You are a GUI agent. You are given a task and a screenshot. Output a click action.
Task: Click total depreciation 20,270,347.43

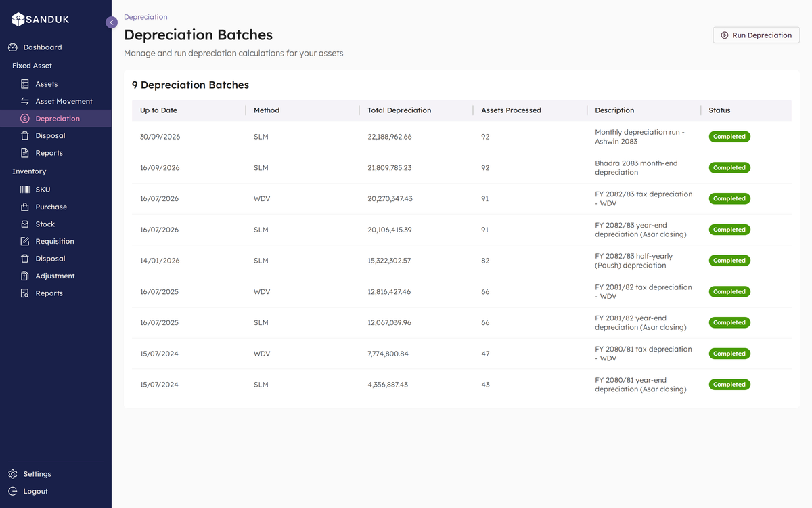point(390,199)
